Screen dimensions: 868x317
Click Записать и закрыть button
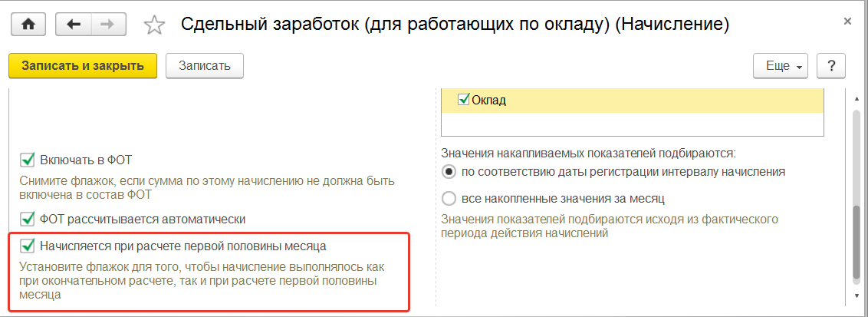click(x=83, y=66)
